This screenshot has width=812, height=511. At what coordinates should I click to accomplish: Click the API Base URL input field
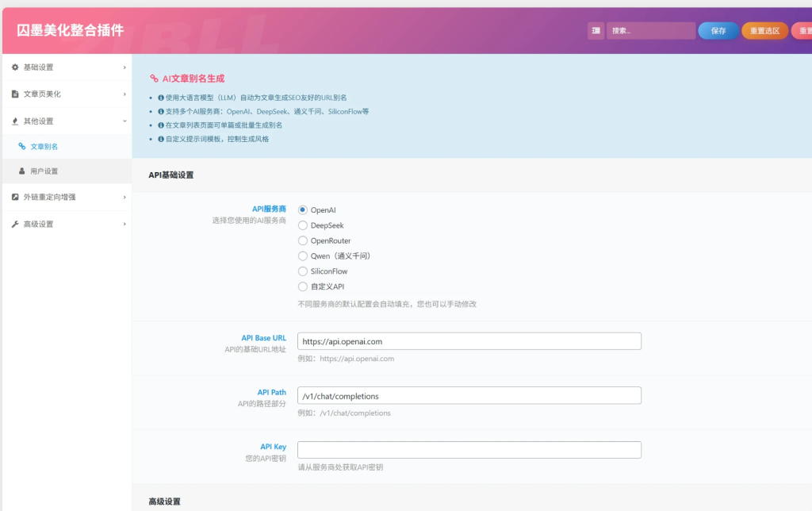click(x=469, y=341)
